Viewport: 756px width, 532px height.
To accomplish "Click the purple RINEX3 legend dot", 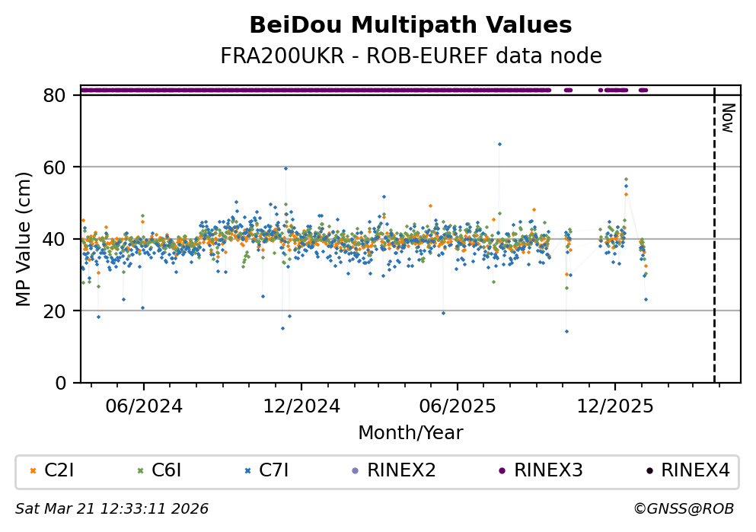I will [x=502, y=471].
